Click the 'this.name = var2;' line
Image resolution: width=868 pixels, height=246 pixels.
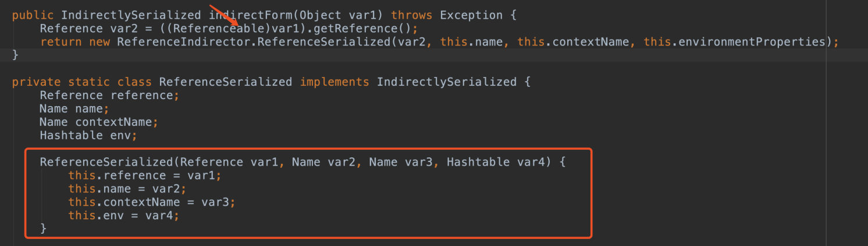coord(127,189)
